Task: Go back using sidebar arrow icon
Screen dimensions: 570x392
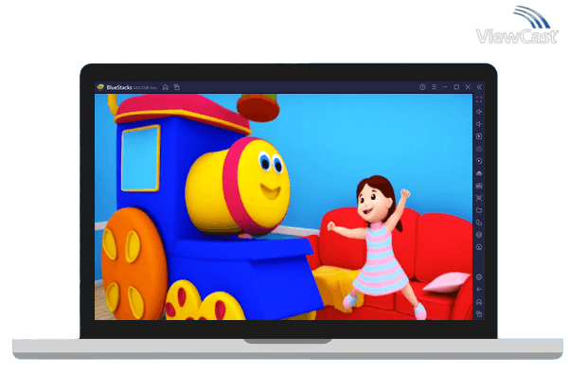Action: pos(479,290)
